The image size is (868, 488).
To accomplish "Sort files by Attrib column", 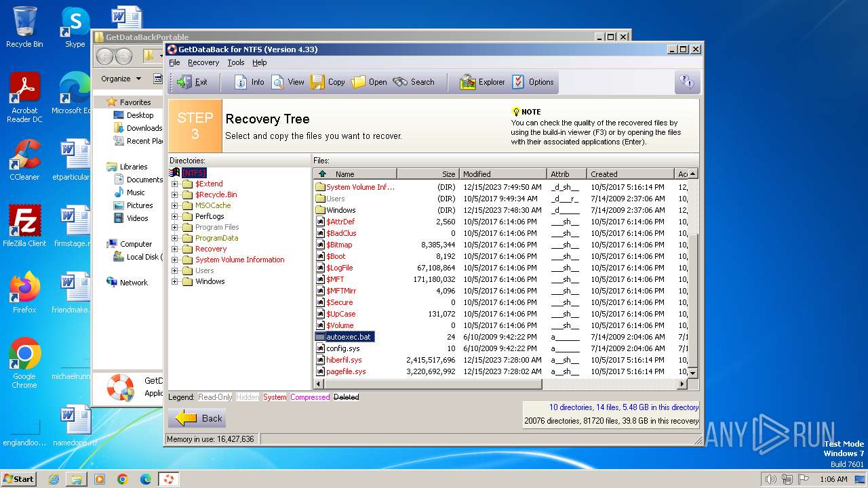I will tap(566, 174).
